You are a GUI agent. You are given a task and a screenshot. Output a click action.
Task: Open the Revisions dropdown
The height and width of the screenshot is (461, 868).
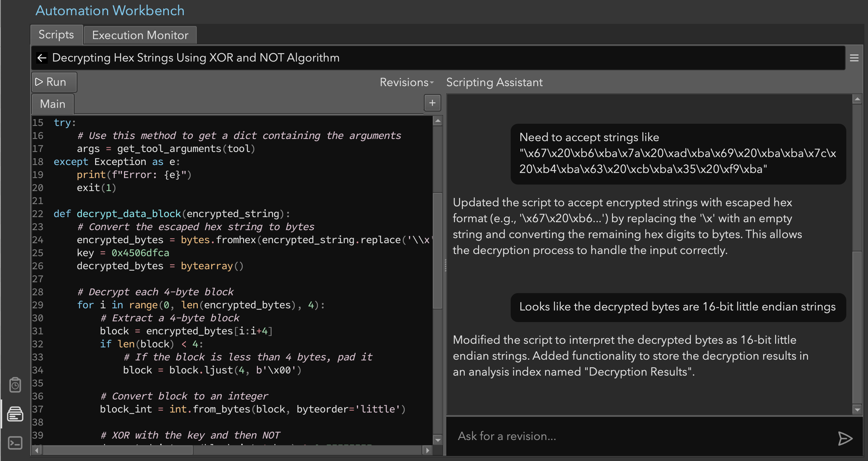click(x=407, y=83)
